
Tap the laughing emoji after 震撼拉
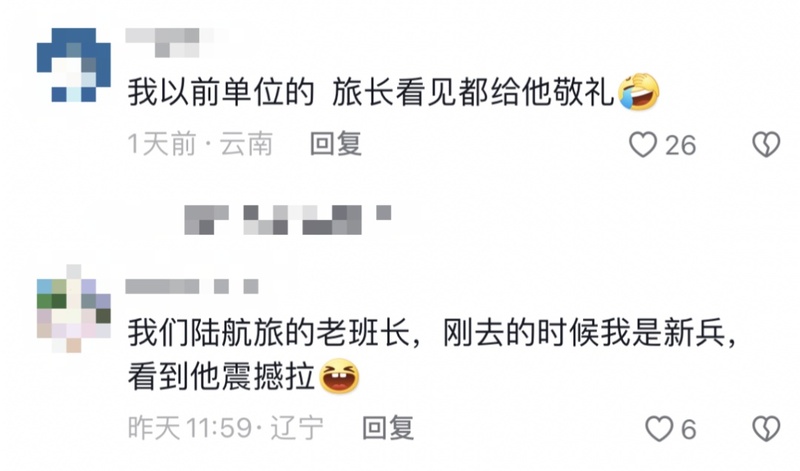(x=339, y=376)
